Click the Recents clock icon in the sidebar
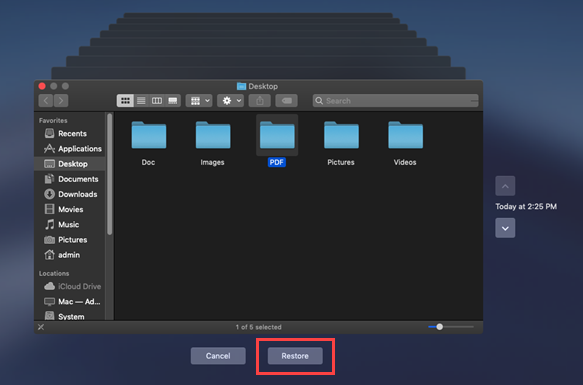 tap(49, 133)
